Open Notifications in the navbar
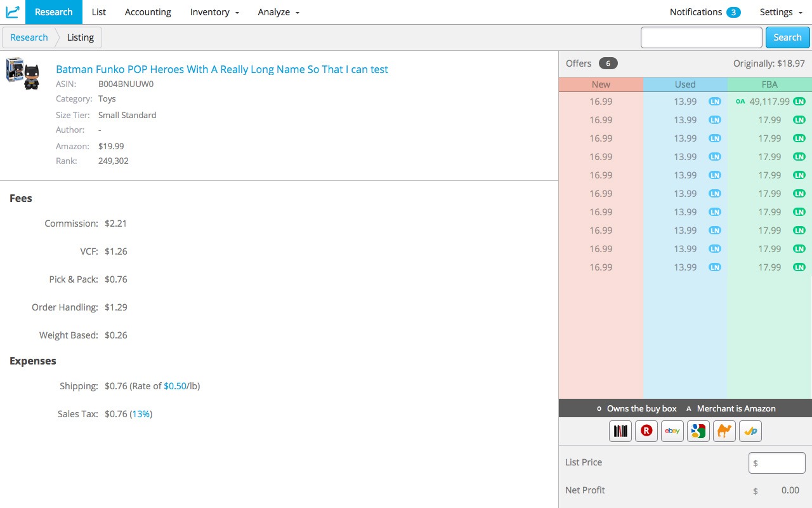The image size is (812, 508). [696, 12]
